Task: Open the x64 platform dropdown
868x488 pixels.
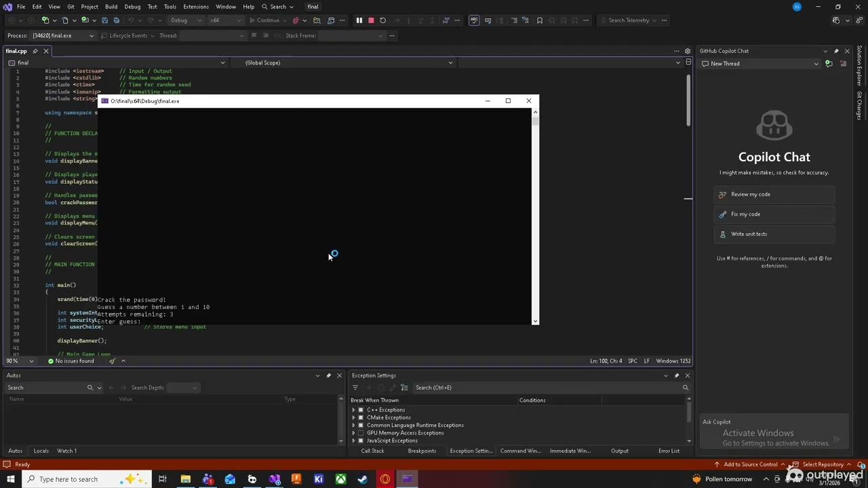Action: [224, 20]
